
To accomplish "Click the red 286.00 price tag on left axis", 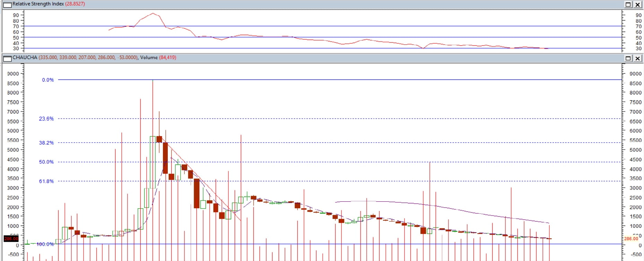I will (11, 238).
